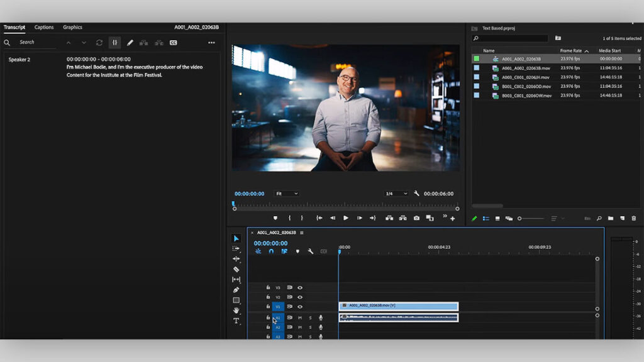Switch Project panel to Icon View
This screenshot has width=644, height=362.
tap(497, 219)
